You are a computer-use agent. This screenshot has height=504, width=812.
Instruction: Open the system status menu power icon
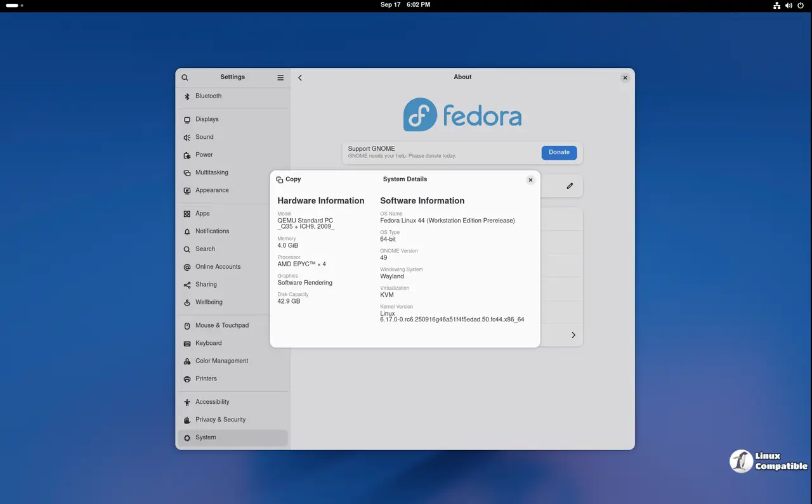(800, 5)
